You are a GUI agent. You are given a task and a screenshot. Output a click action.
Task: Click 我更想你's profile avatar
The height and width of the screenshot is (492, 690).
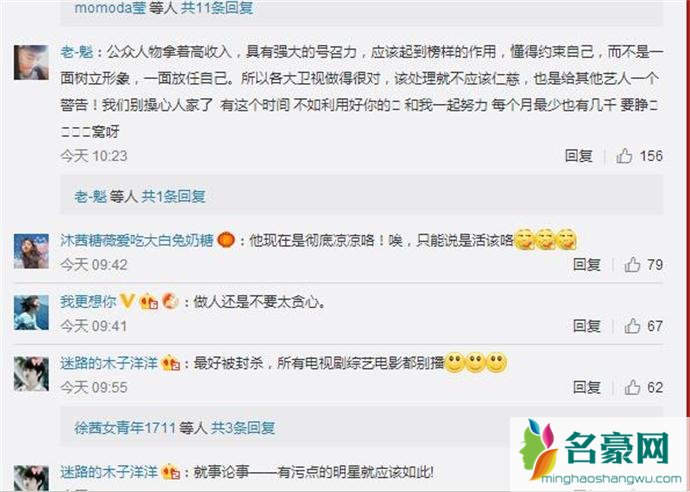click(x=31, y=312)
